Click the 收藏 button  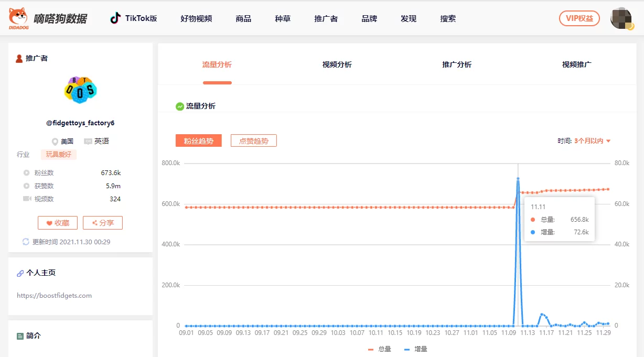pyautogui.click(x=58, y=223)
